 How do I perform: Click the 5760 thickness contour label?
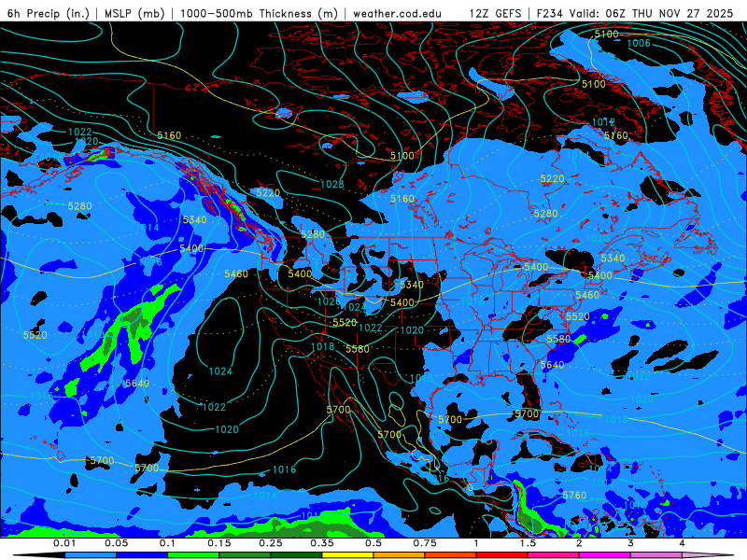click(x=574, y=496)
